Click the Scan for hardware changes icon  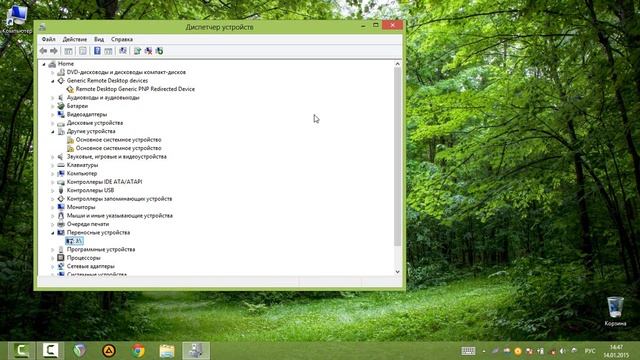click(123, 51)
